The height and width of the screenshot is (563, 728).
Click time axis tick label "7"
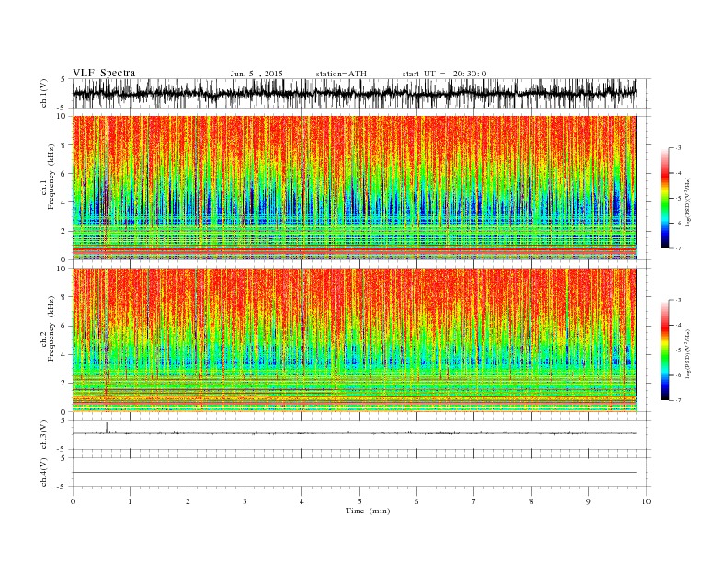tap(474, 501)
